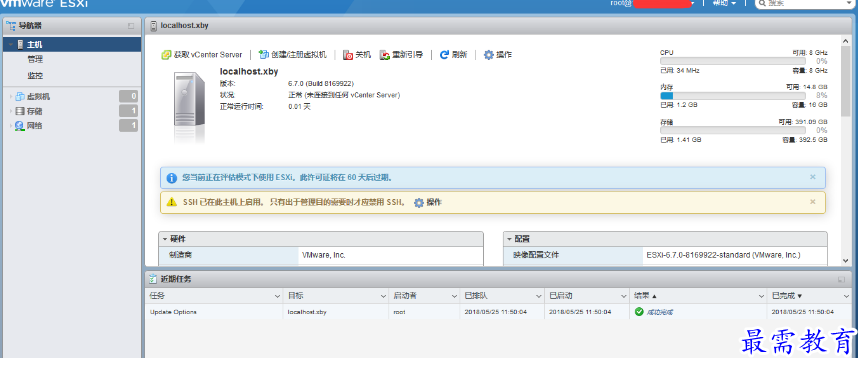Expand the 虚拟机 tree node
This screenshot has width=863, height=373.
(x=11, y=96)
